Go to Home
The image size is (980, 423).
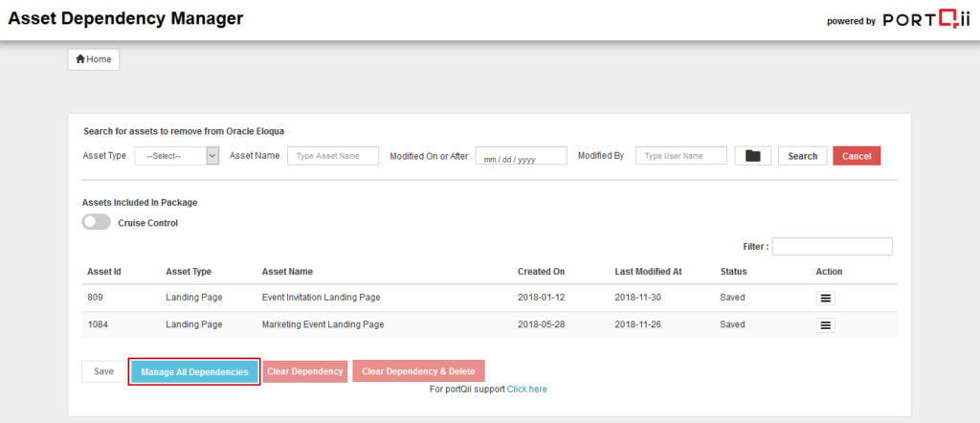93,59
